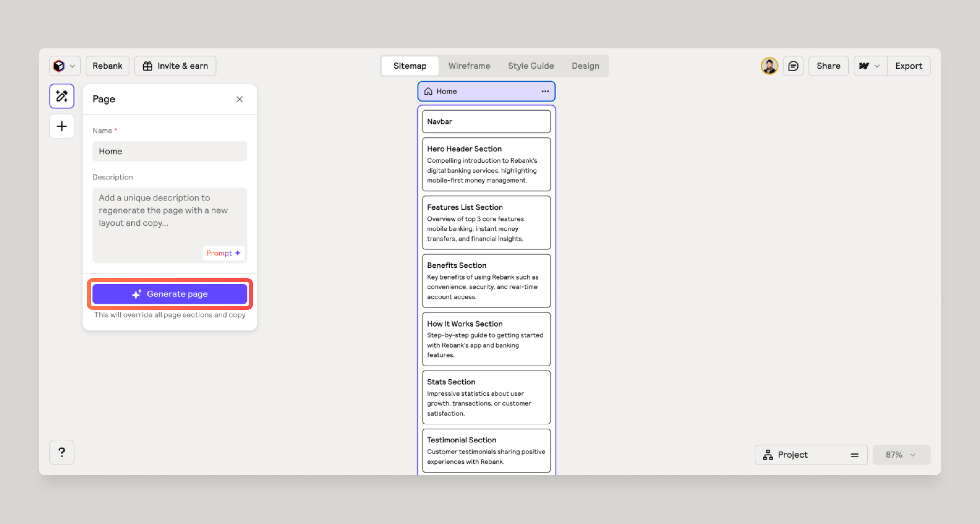Image resolution: width=980 pixels, height=524 pixels.
Task: Switch to the Wireframe tab
Action: (469, 66)
